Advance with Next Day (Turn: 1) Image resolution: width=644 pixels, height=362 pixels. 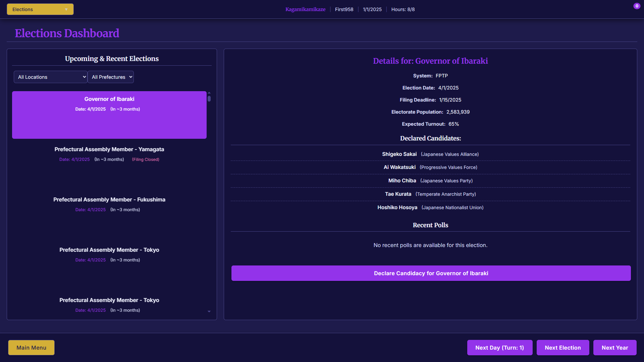[x=499, y=348]
